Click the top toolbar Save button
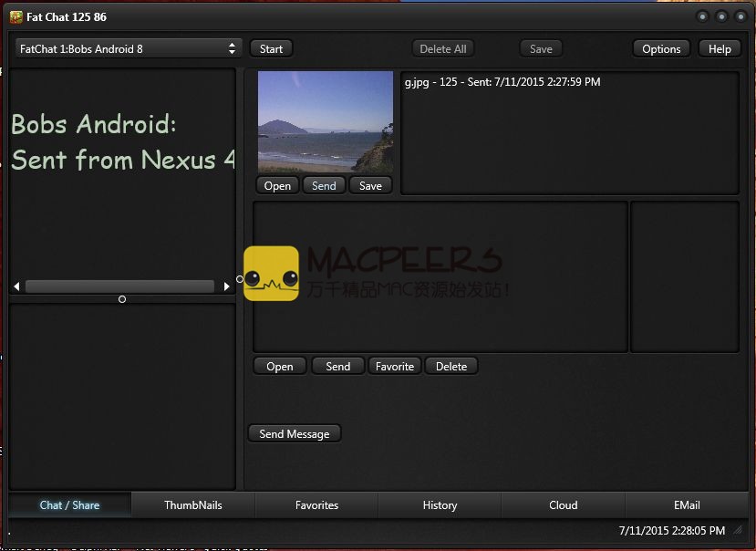This screenshot has width=756, height=551. pyautogui.click(x=541, y=48)
